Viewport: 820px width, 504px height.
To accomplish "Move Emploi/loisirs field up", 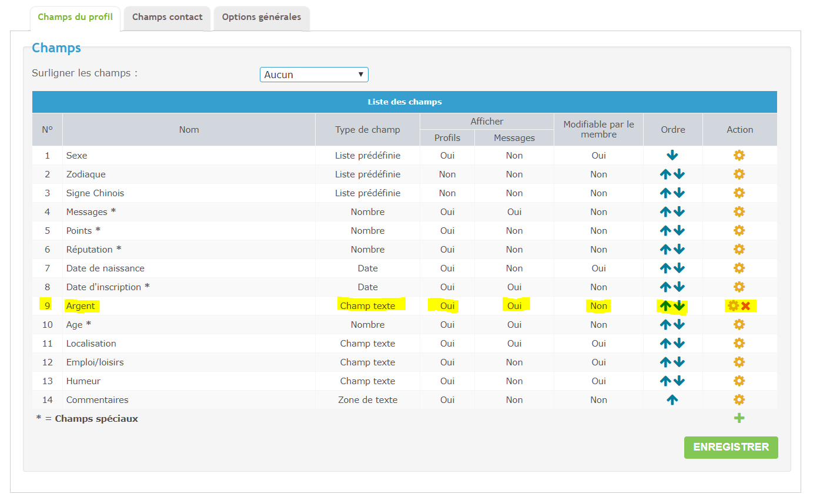I will click(x=665, y=362).
